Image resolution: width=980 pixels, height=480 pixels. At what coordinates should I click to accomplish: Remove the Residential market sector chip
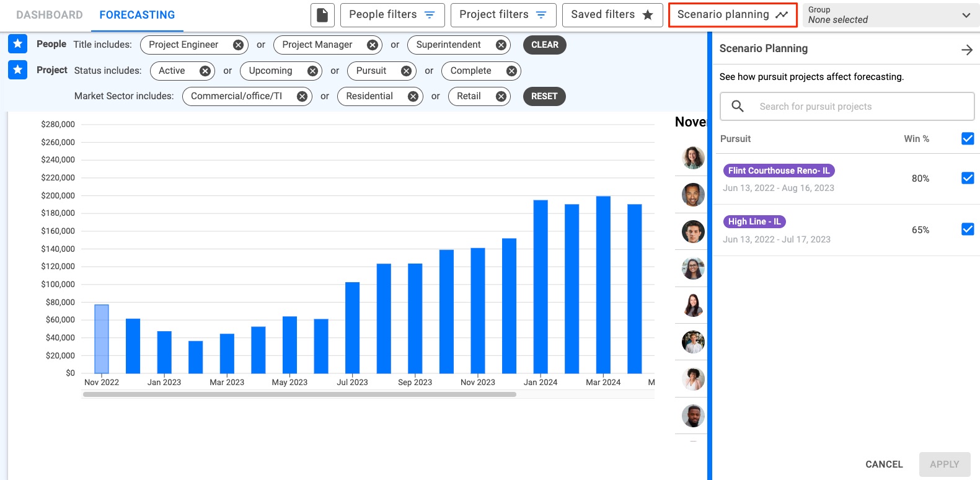point(413,96)
